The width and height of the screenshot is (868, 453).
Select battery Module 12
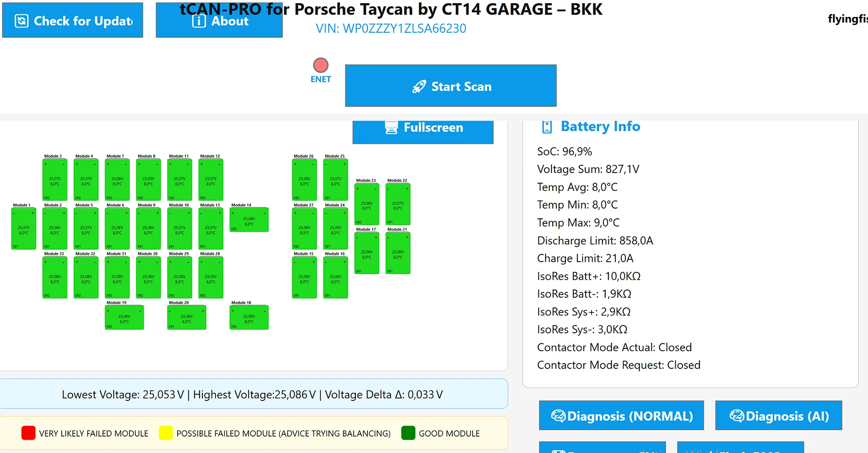coord(211,179)
